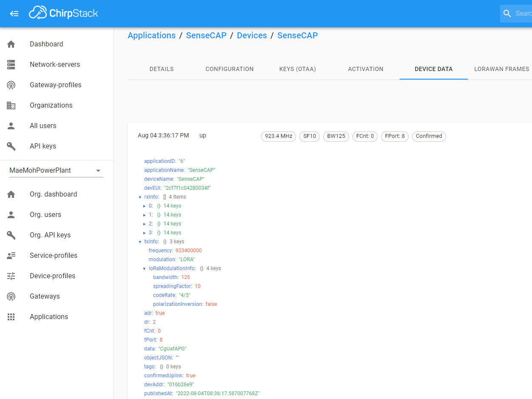
Task: Expand rxInfo item 0
Action: [x=145, y=206]
